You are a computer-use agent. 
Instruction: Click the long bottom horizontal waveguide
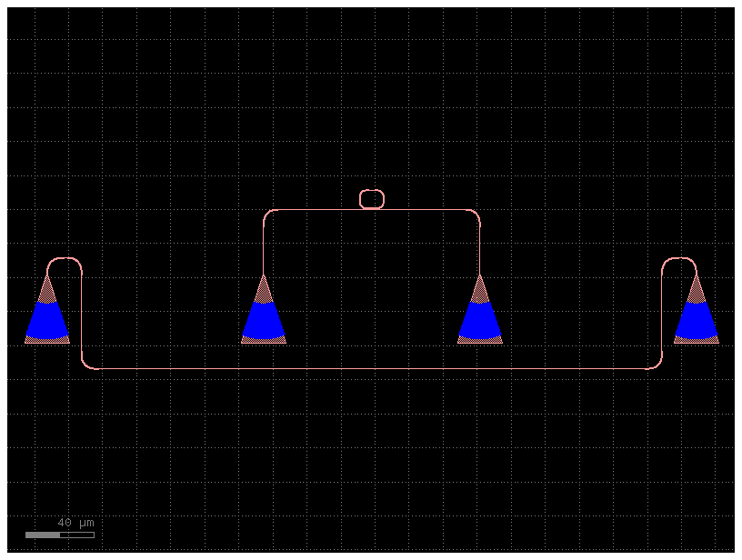[x=372, y=369]
